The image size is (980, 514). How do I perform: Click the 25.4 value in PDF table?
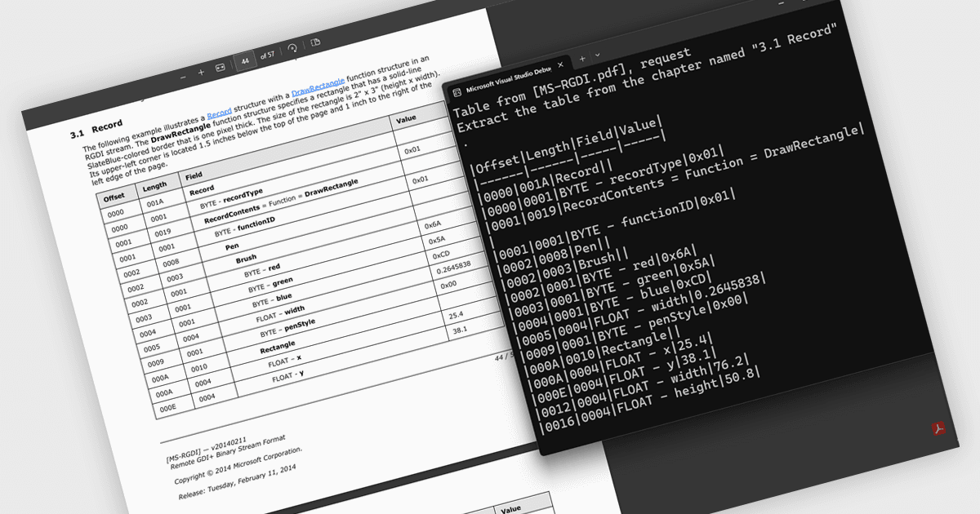coord(456,316)
